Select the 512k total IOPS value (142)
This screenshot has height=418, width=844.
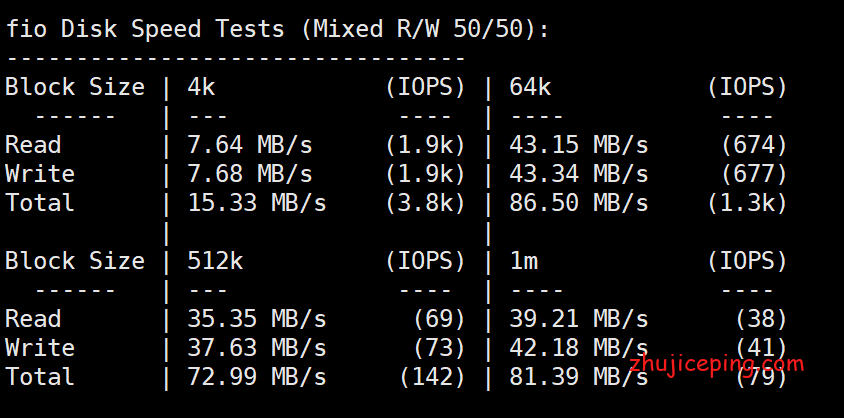(432, 377)
